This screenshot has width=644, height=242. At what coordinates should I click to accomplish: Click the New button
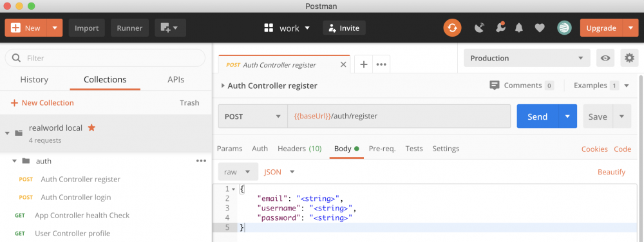click(x=26, y=28)
